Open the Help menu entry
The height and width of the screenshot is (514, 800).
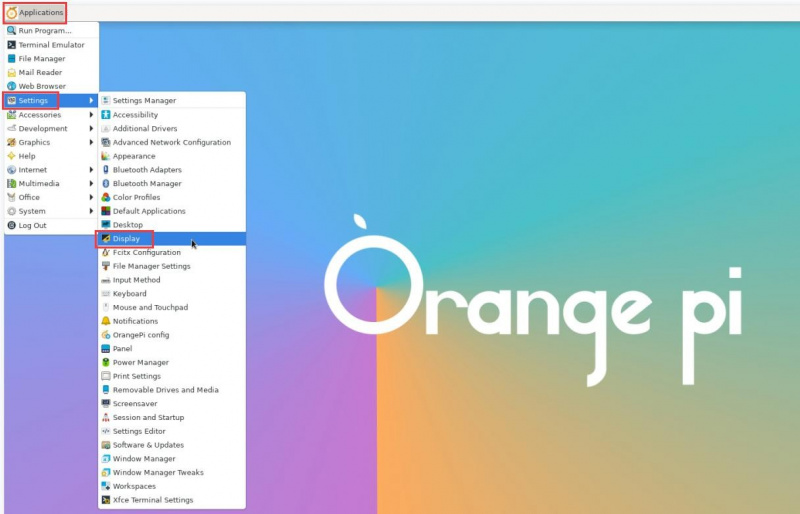tap(52, 156)
